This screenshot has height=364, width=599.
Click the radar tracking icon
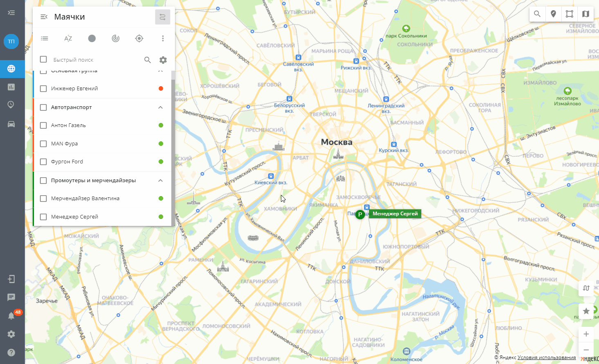[116, 38]
